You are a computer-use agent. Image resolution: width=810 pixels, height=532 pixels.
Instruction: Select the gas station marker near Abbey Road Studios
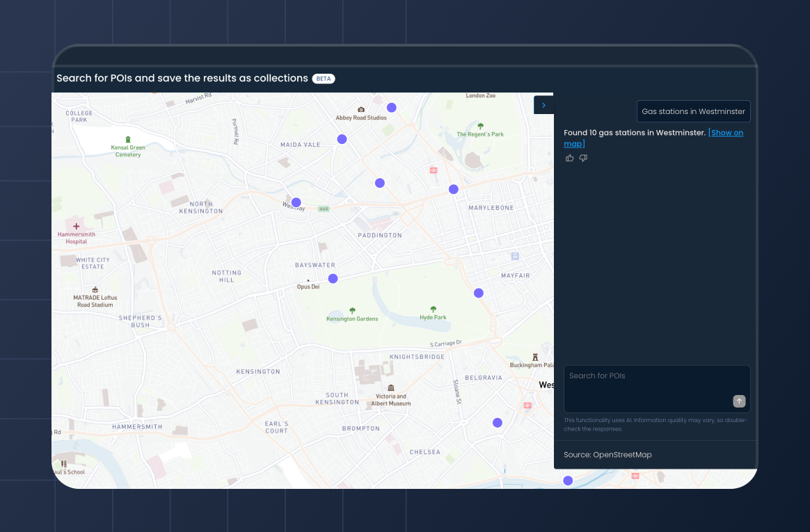click(x=392, y=107)
